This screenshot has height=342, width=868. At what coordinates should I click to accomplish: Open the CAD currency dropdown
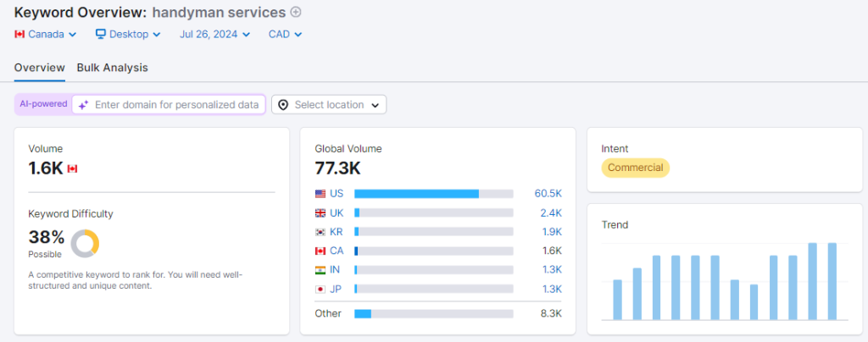(x=285, y=34)
